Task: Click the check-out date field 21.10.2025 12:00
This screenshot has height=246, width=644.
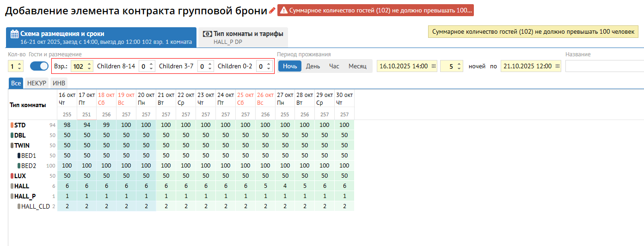Action: [531, 66]
